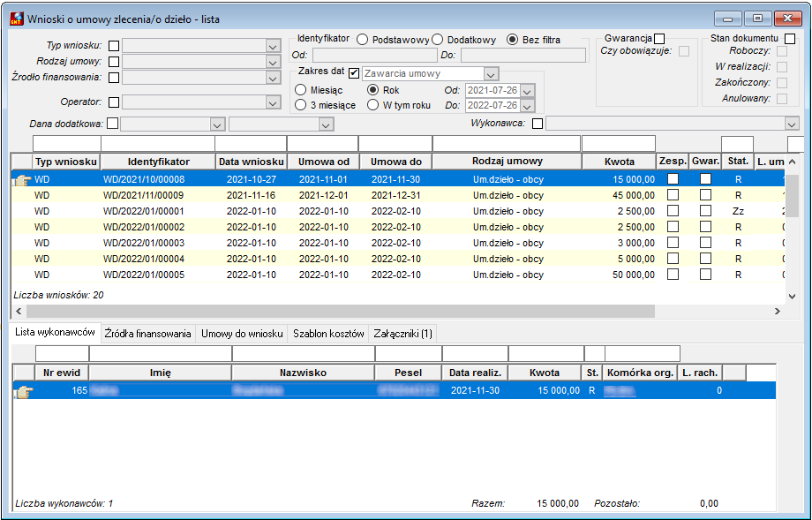The height and width of the screenshot is (520, 812).
Task: Choose the W tym roku radio option
Action: point(372,105)
